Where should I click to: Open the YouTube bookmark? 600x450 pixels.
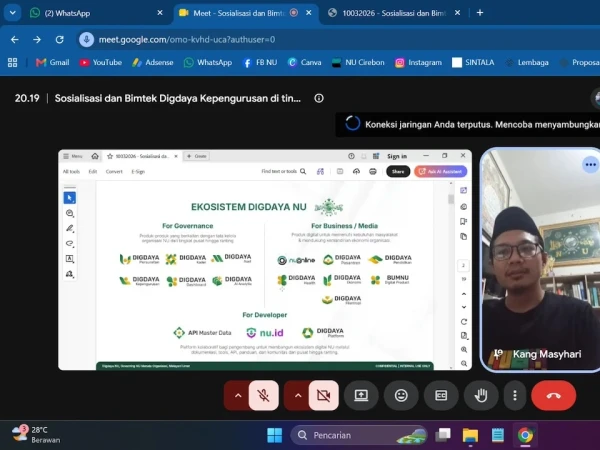101,62
